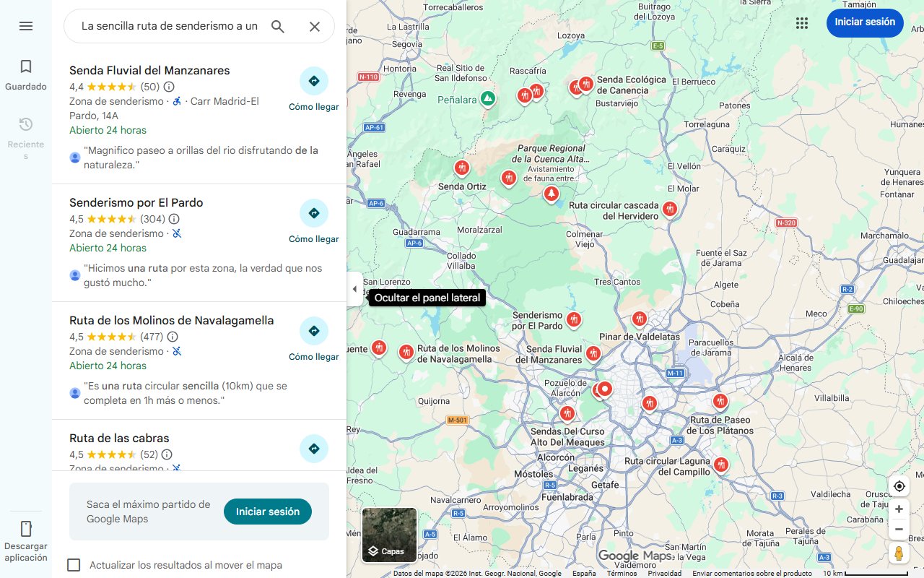924x578 pixels.
Task: Open the main menu hamburger icon
Action: (26, 25)
